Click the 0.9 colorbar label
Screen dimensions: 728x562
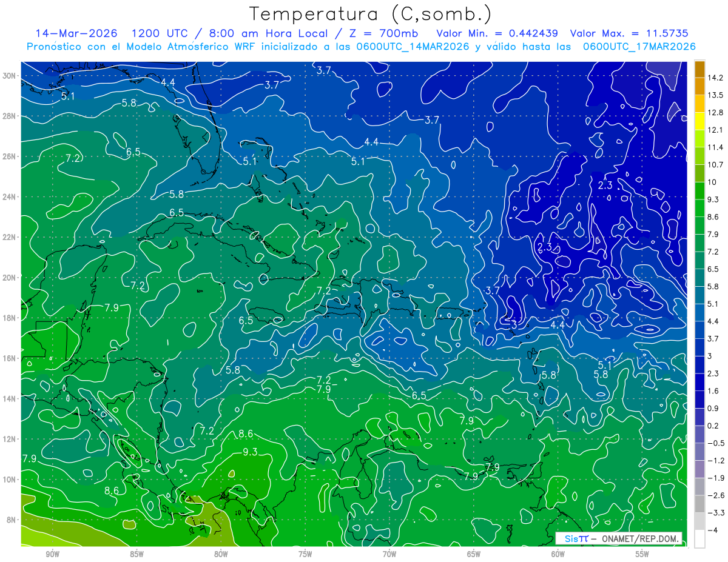713,408
